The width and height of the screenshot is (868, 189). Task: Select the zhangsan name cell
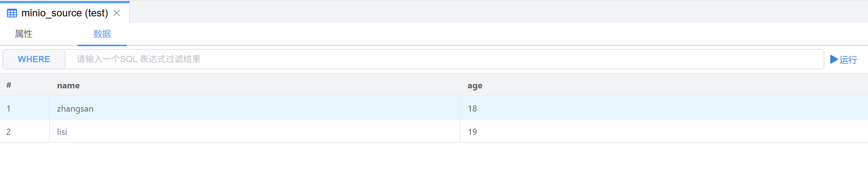[75, 109]
